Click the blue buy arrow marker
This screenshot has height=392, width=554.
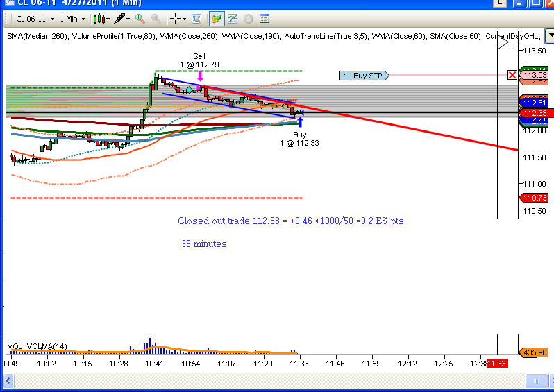[x=301, y=123]
